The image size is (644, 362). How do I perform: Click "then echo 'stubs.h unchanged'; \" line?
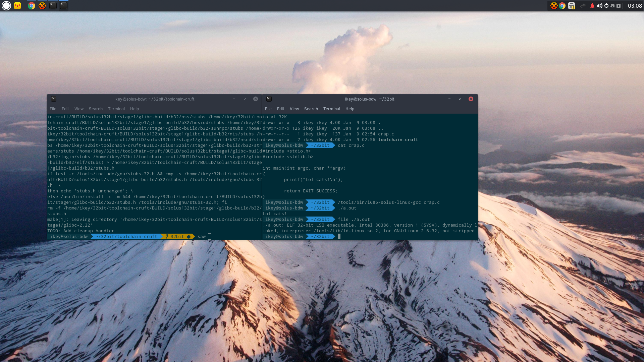tap(90, 191)
